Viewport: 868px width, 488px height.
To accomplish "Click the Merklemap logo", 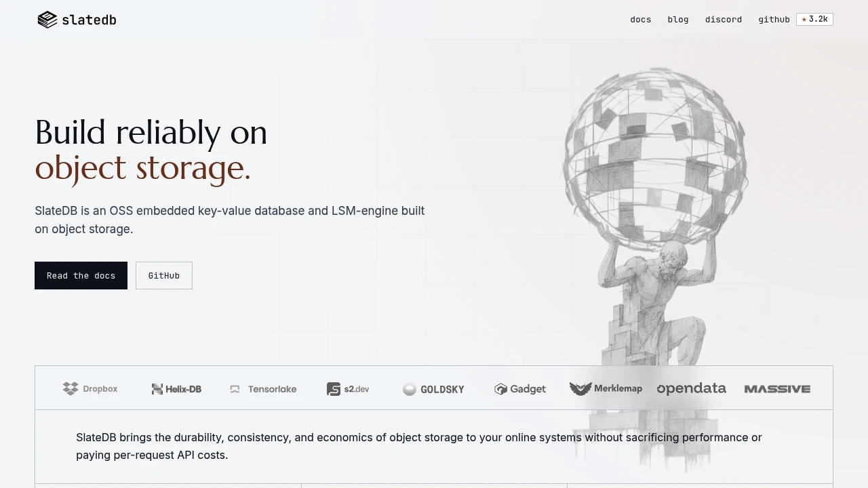I will point(606,388).
